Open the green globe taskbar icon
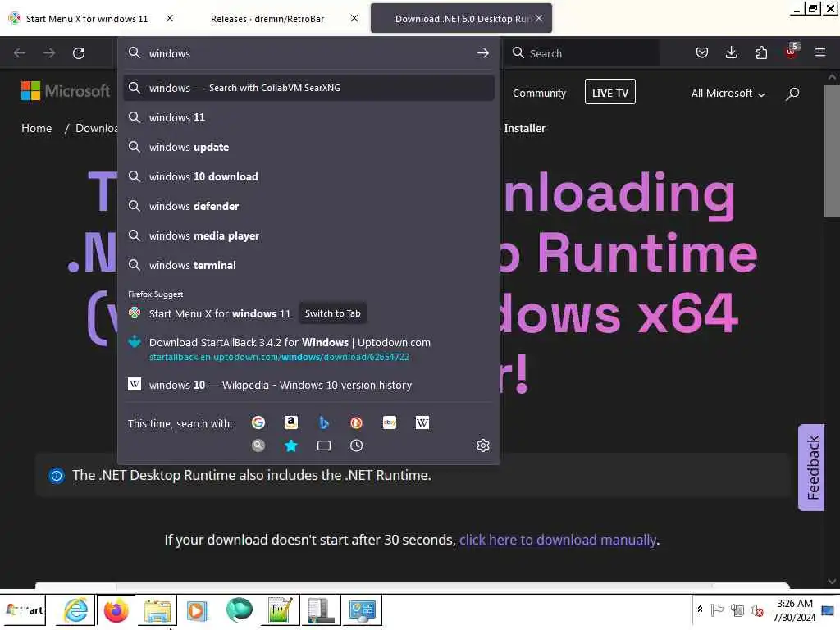 [239, 610]
